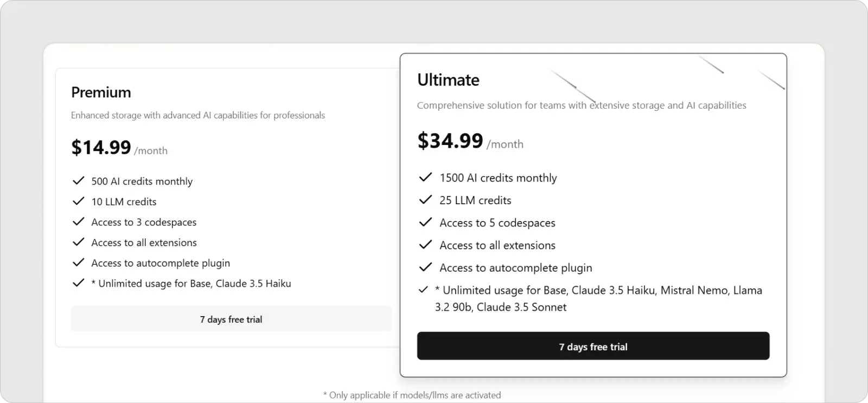The width and height of the screenshot is (868, 403).
Task: Click the $14.99 per month price
Action: (119, 148)
